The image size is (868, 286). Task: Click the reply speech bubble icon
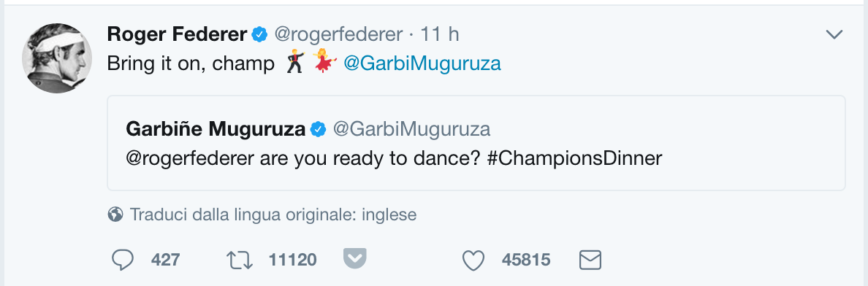(123, 260)
